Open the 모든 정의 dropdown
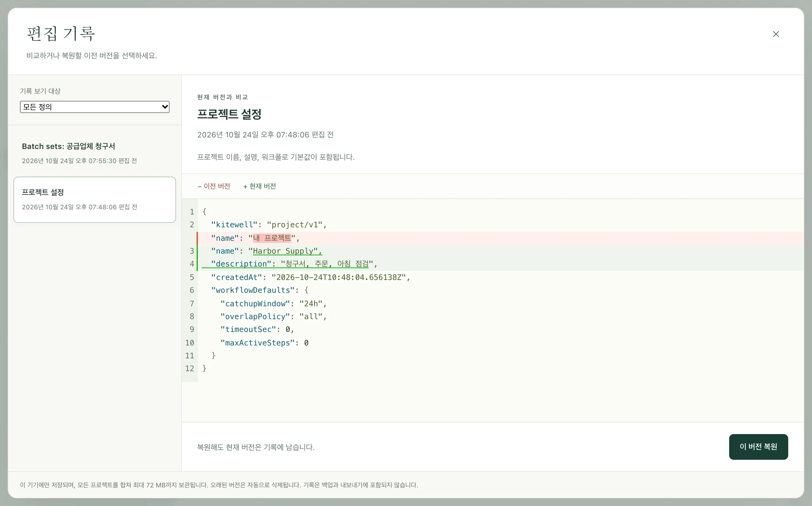Viewport: 812px width, 506px height. pos(95,107)
